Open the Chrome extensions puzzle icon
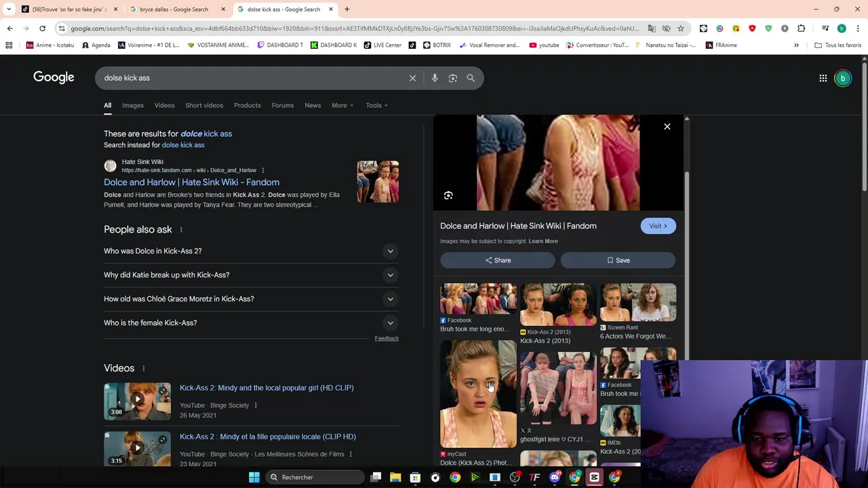 [801, 28]
